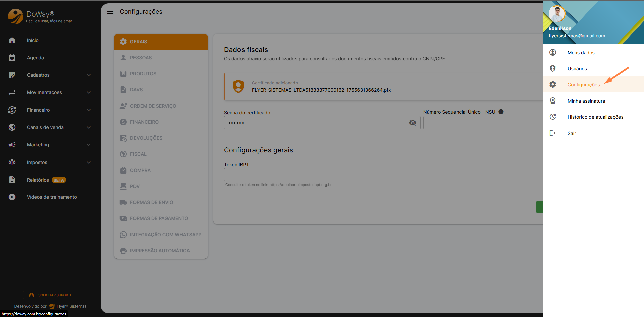Open Integração com WhatsApp settings
This screenshot has width=644, height=317.
point(165,235)
